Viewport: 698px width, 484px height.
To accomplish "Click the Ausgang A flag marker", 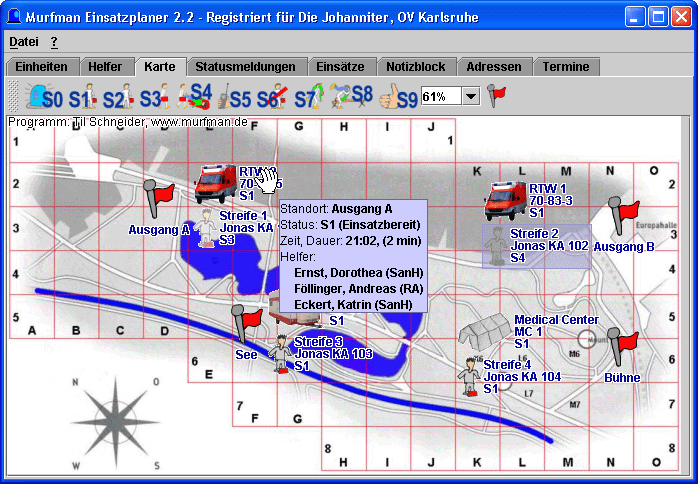I will coord(159,199).
